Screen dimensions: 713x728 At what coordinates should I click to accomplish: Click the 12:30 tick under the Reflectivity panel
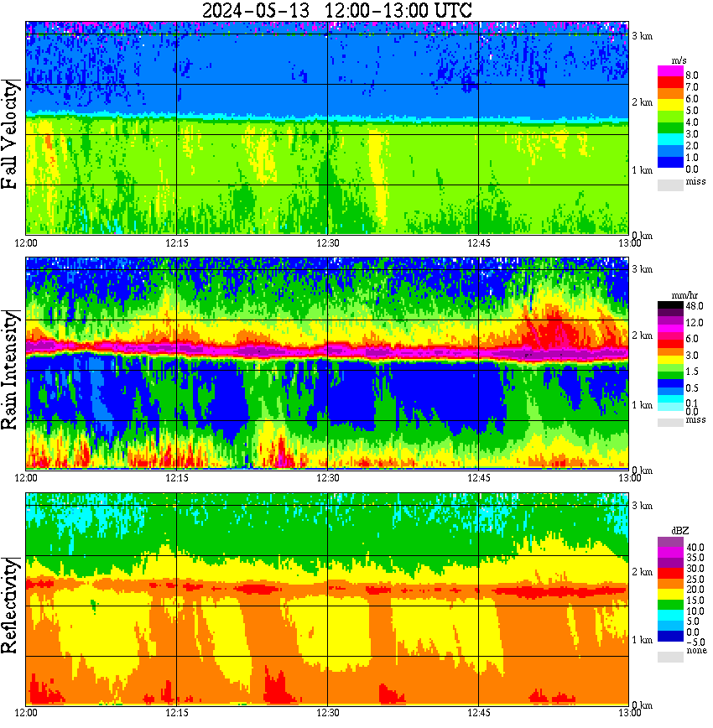click(328, 713)
